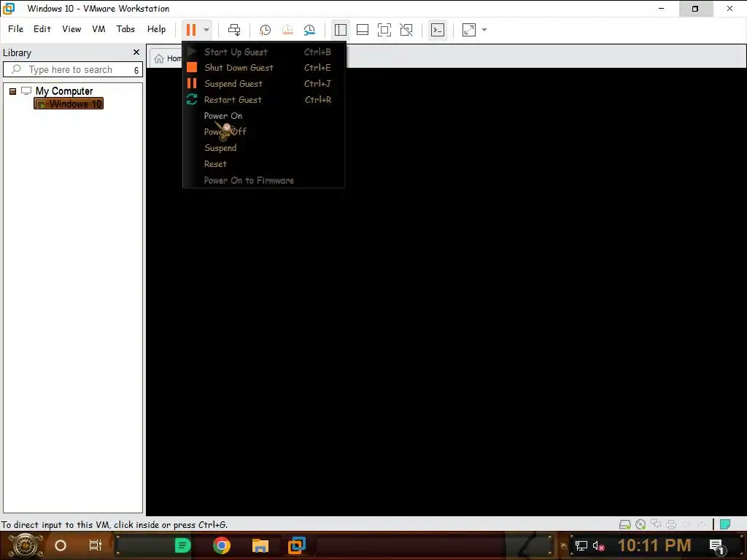Viewport: 747px width, 560px height.
Task: Click VMware Workstation taskbar icon
Action: coord(296,545)
